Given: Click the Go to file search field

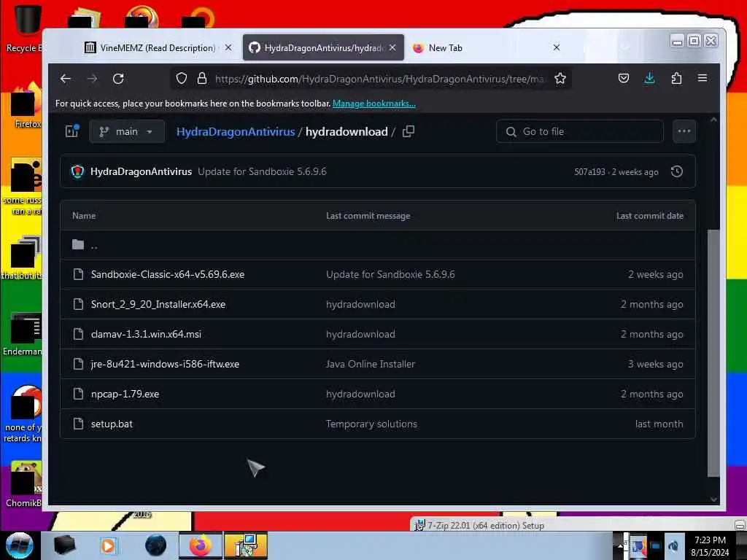Looking at the screenshot, I should click(580, 131).
